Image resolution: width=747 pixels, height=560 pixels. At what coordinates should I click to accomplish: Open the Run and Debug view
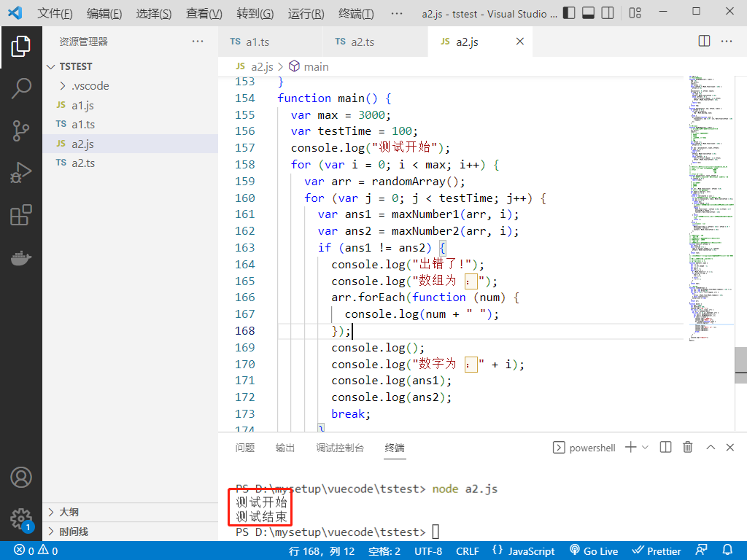pyautogui.click(x=21, y=173)
